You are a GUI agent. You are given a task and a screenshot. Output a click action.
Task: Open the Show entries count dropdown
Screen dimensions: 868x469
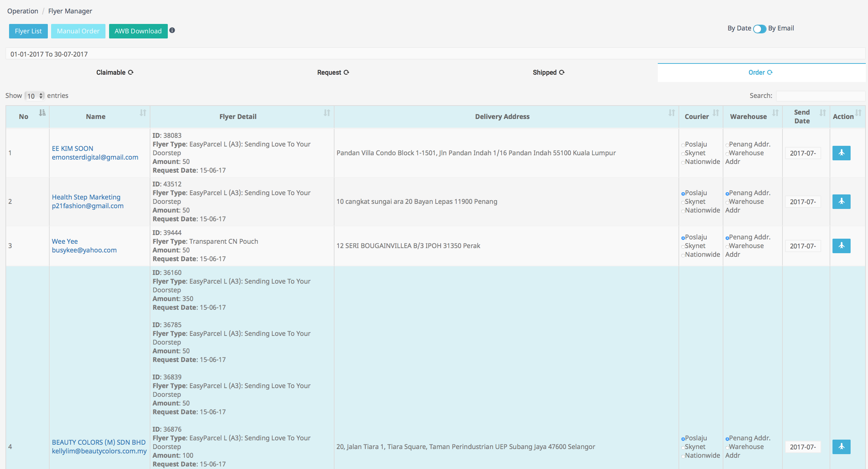pos(35,96)
